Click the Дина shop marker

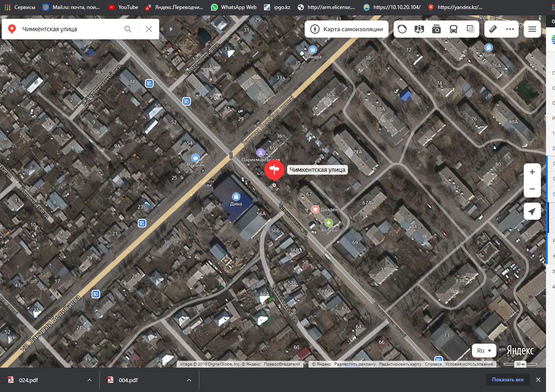click(235, 196)
